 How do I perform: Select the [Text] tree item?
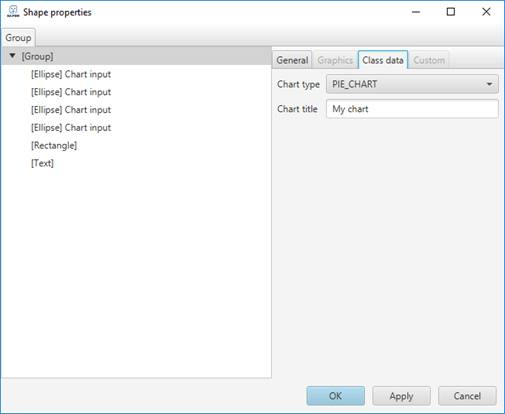42,163
